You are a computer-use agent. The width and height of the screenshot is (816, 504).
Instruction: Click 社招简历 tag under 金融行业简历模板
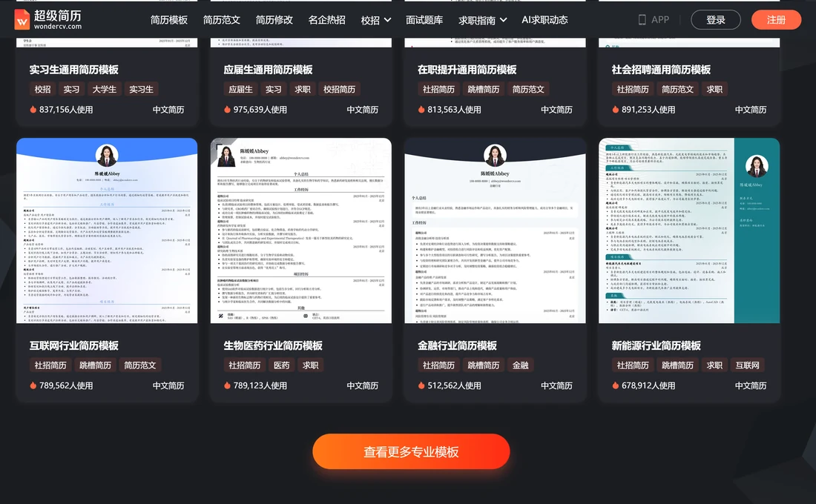pos(438,365)
